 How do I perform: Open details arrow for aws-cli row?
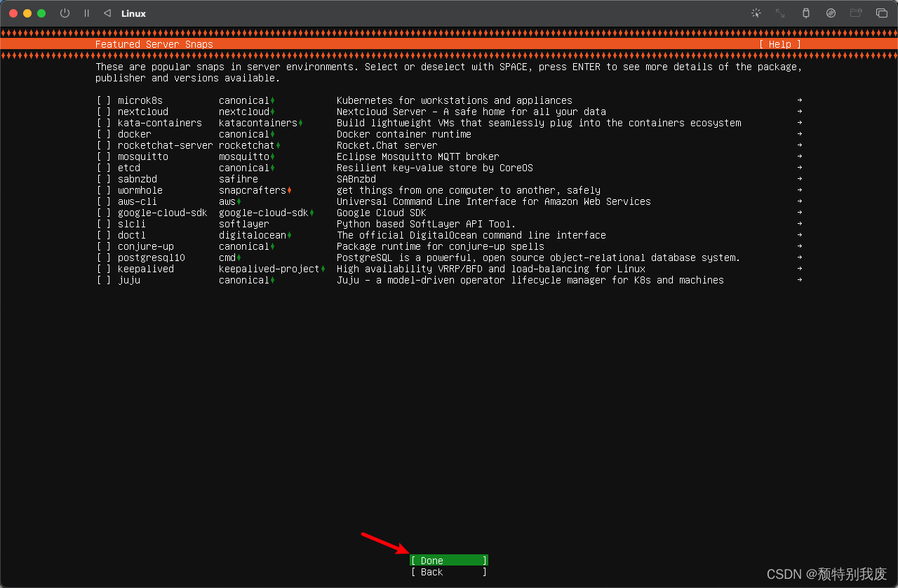(x=800, y=201)
